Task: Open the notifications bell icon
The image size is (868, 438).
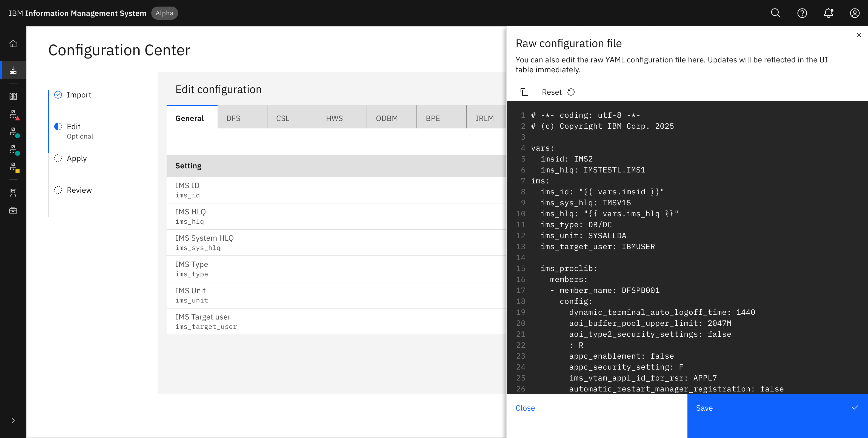Action: click(828, 13)
